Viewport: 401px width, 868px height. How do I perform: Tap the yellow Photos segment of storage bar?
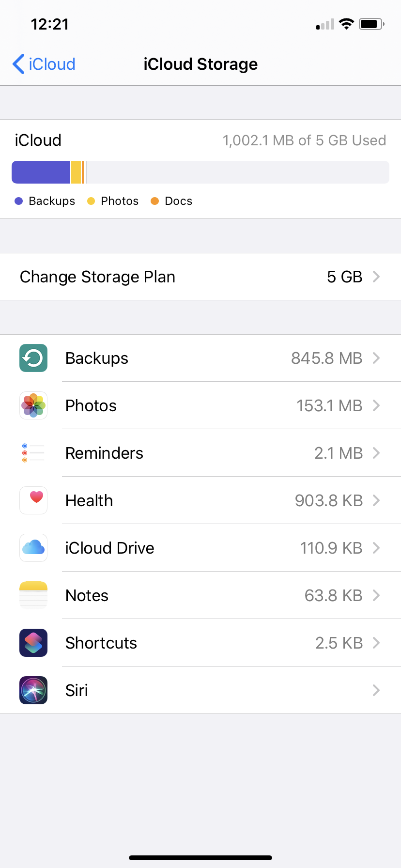pyautogui.click(x=76, y=172)
